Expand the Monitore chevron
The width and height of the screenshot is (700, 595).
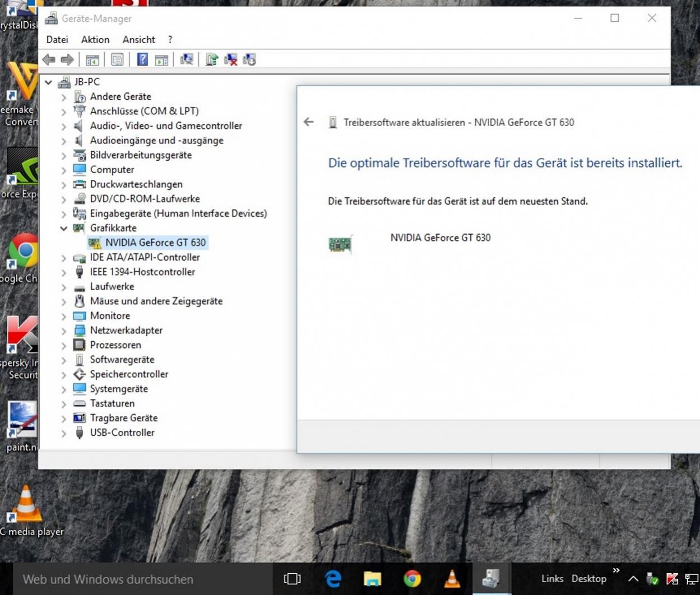[x=64, y=316]
